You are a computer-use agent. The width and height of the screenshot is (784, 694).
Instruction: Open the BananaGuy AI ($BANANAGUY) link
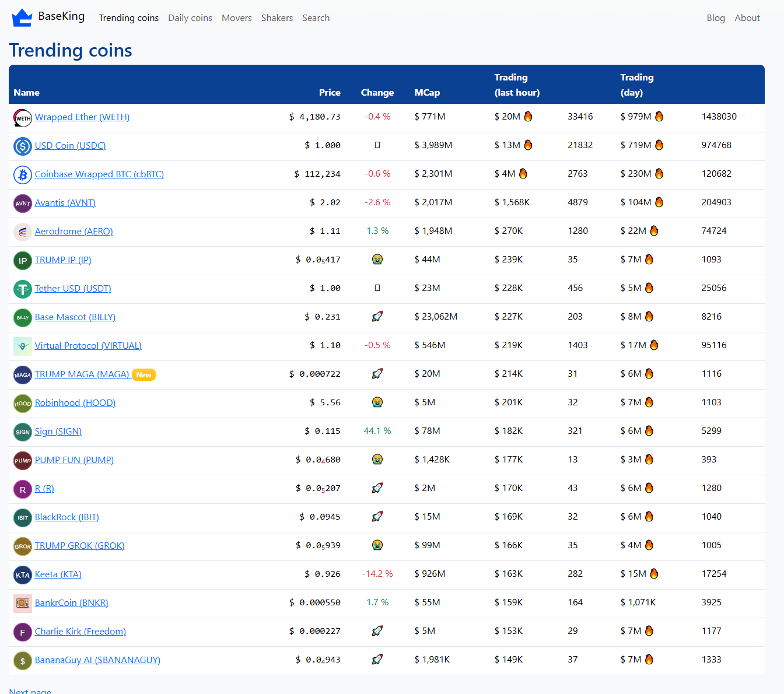click(97, 660)
